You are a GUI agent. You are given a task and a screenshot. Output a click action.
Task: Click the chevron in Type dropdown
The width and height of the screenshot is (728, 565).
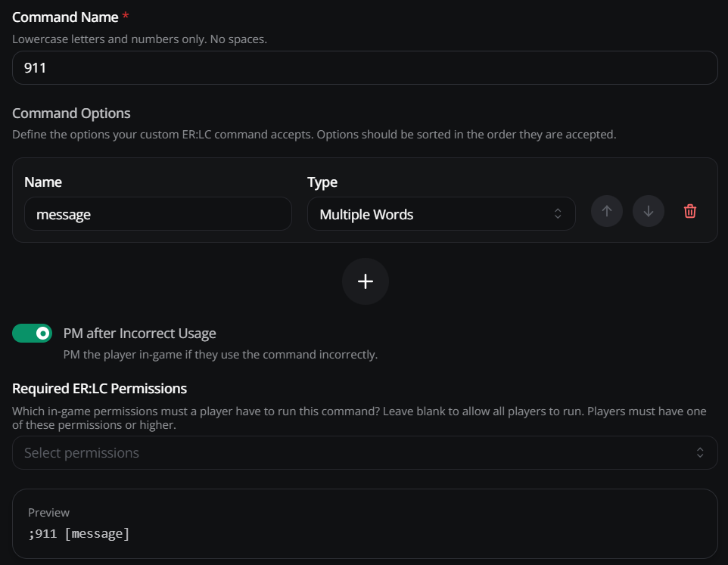(558, 214)
